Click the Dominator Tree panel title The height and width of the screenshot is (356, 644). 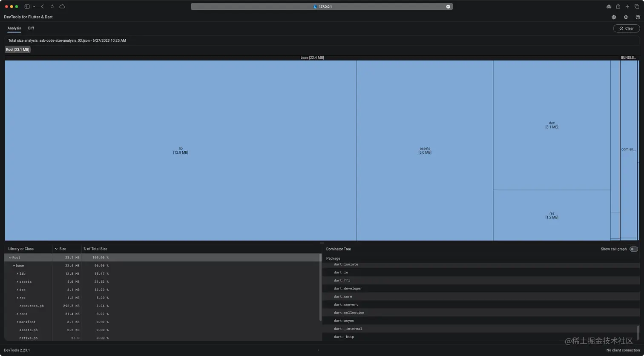(339, 249)
